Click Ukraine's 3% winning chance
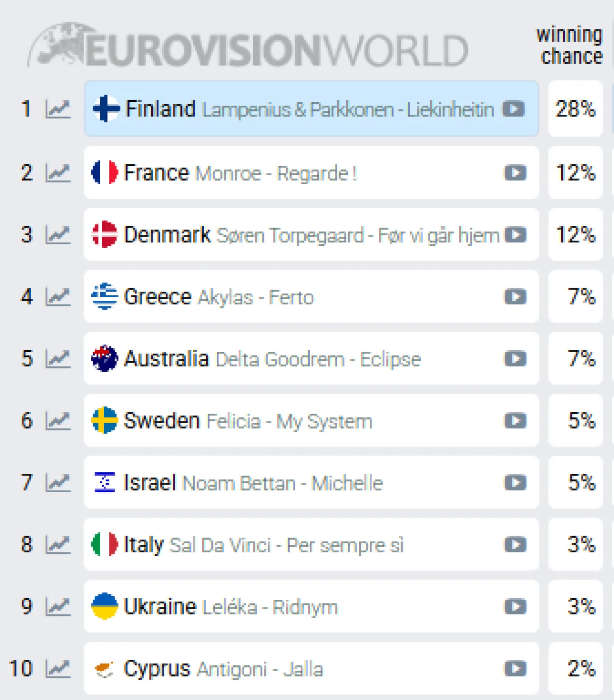614x700 pixels. pyautogui.click(x=575, y=607)
